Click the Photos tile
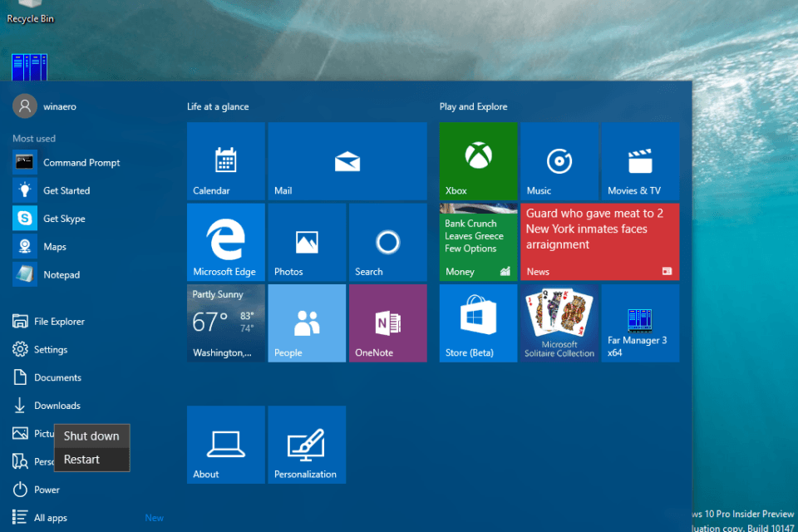The height and width of the screenshot is (532, 798). point(306,242)
